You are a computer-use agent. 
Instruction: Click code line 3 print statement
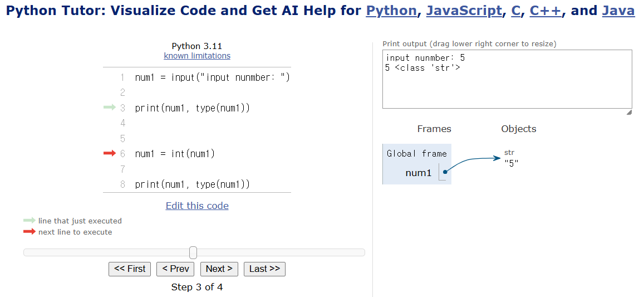(x=192, y=108)
